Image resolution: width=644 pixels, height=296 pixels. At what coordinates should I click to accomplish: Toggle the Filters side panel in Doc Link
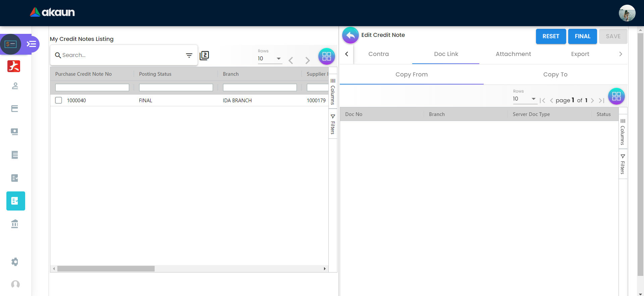(623, 164)
